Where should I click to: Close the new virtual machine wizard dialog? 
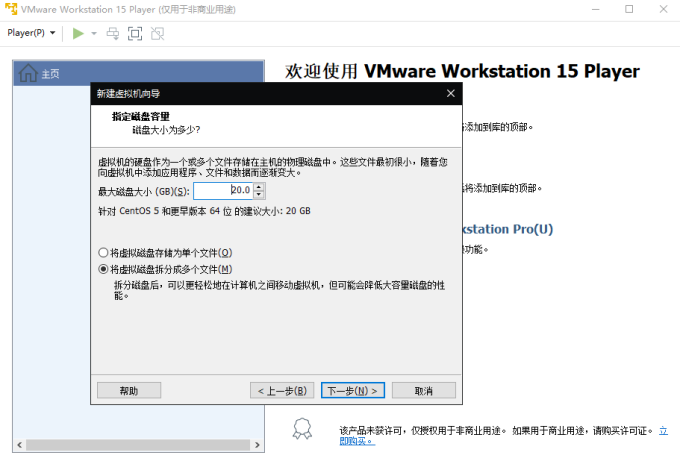click(x=451, y=93)
